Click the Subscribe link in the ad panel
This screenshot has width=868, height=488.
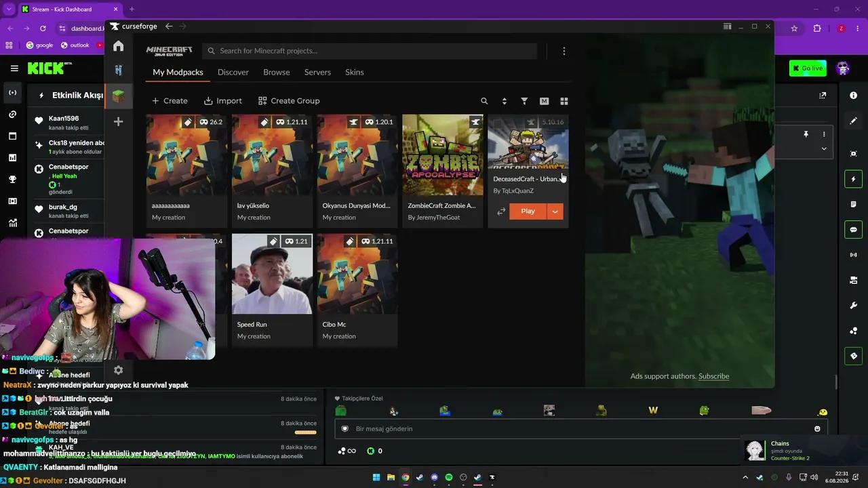pyautogui.click(x=713, y=376)
